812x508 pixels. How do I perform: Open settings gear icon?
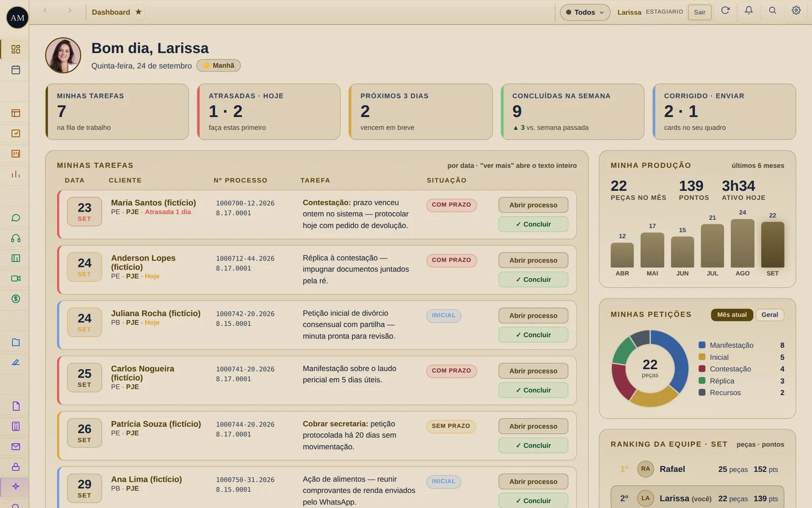[796, 11]
